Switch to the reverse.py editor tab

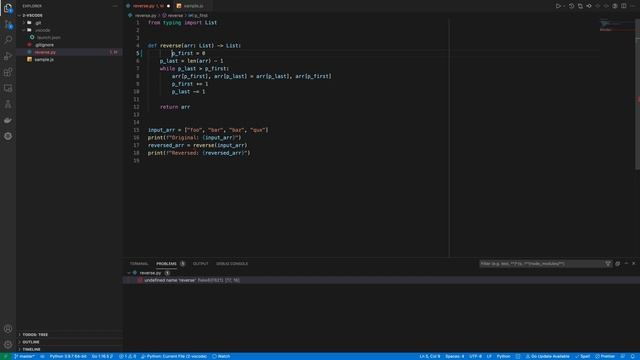tap(148, 6)
